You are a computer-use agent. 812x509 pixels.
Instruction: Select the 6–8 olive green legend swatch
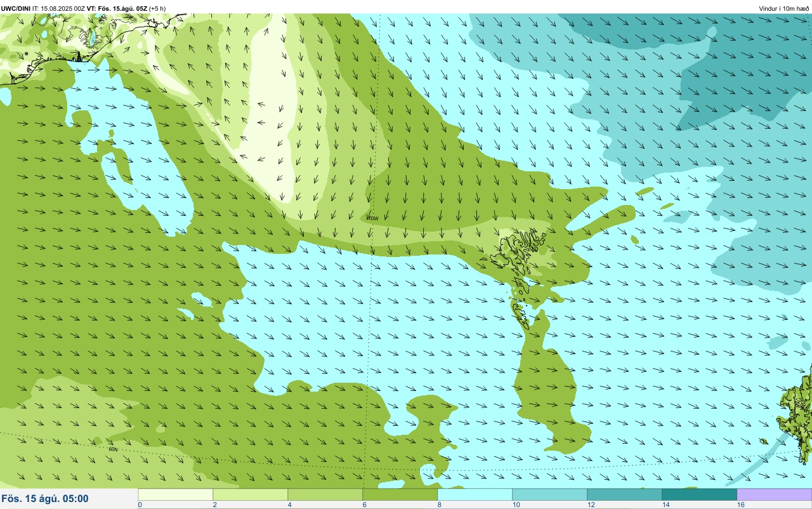(400, 494)
